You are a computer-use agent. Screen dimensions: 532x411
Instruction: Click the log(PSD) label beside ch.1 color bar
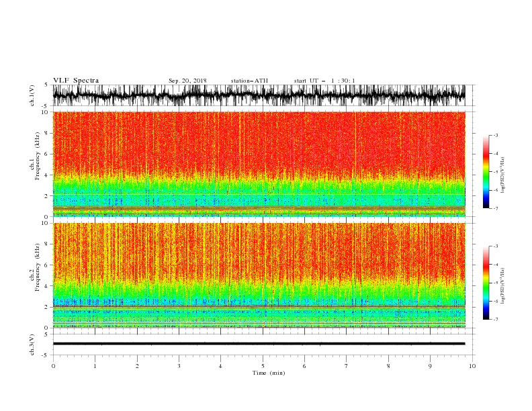point(503,175)
